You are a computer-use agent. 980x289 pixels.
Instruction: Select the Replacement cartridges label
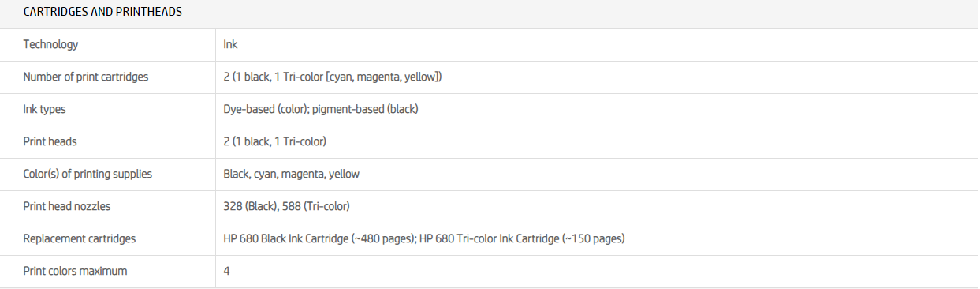(80, 238)
